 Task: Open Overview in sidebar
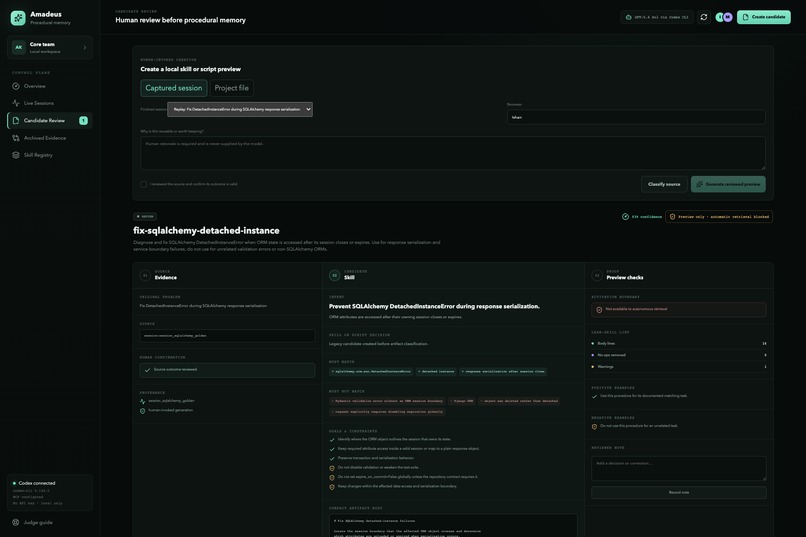(50, 86)
